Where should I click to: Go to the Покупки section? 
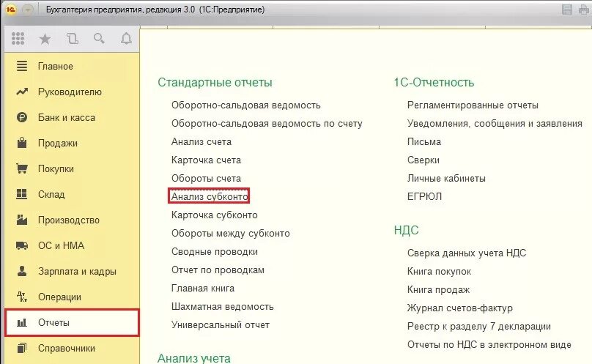point(56,168)
